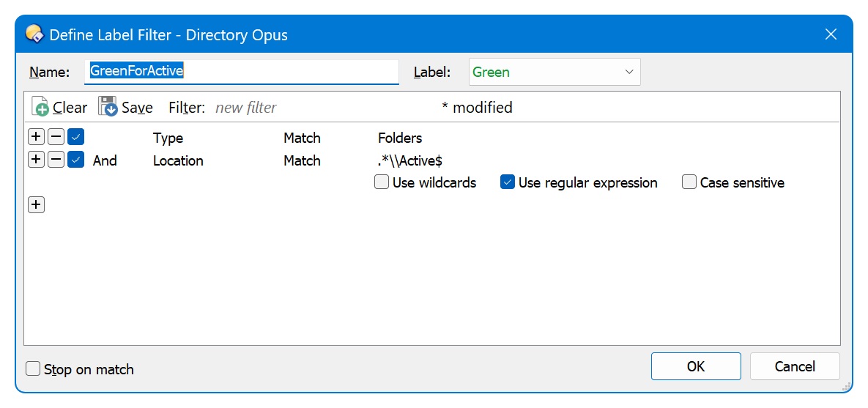
Task: Change Match operator on the Location row
Action: (x=302, y=160)
